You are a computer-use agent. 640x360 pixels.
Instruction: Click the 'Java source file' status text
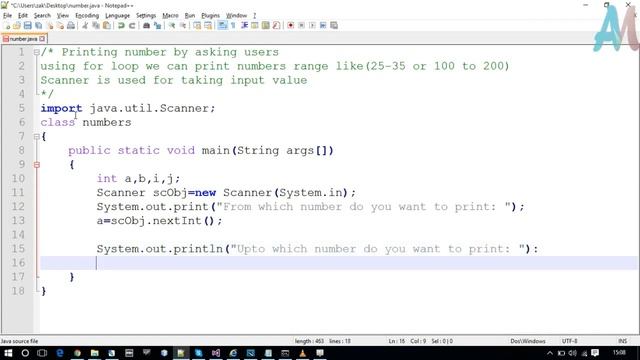coord(19,341)
